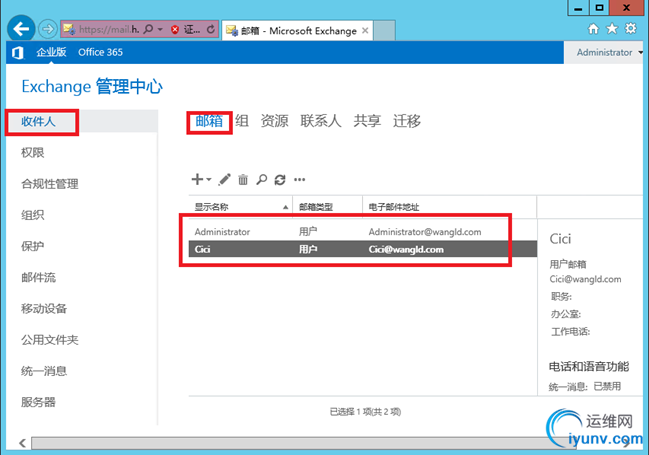Click the red certificate error icon

point(175,29)
